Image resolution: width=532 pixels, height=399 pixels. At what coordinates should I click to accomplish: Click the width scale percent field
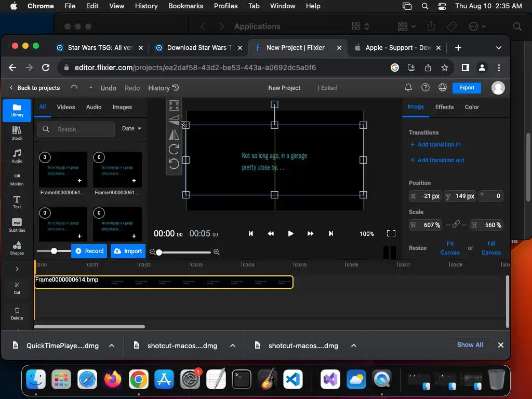(x=425, y=225)
